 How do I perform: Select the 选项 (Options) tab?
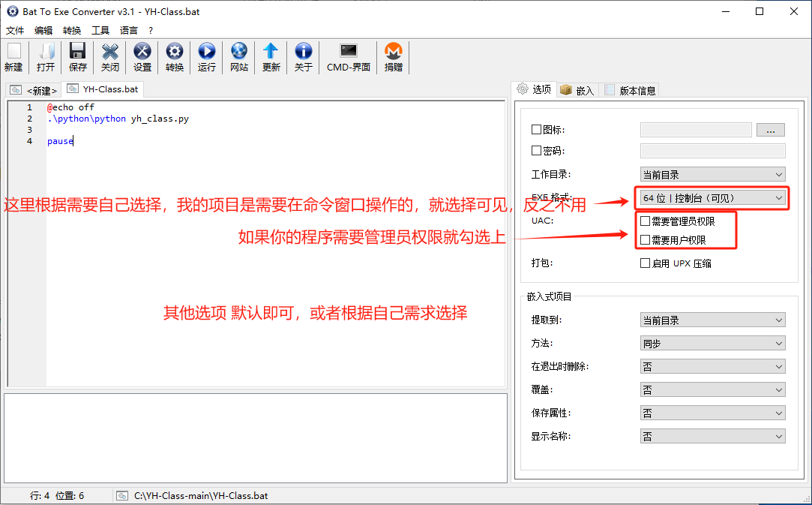pos(535,89)
